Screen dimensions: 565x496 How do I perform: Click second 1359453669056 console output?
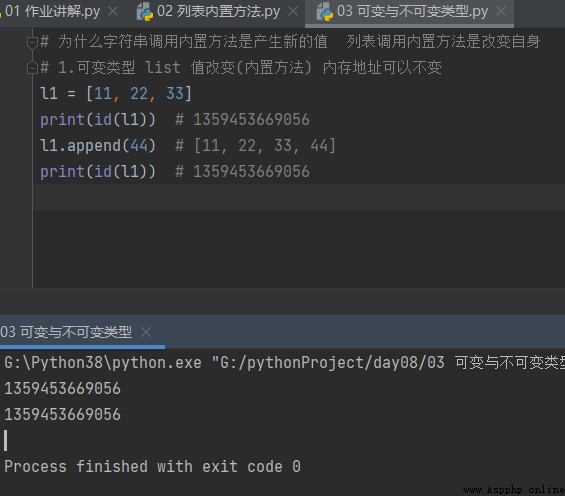click(62, 415)
